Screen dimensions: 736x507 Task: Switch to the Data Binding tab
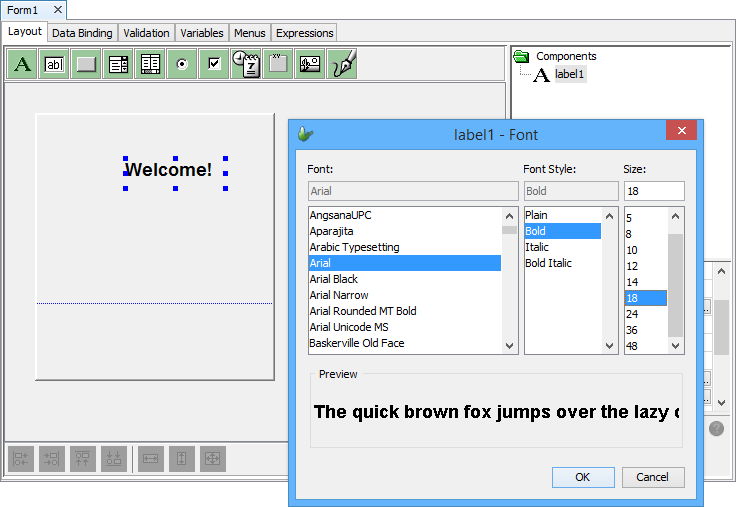(x=82, y=33)
